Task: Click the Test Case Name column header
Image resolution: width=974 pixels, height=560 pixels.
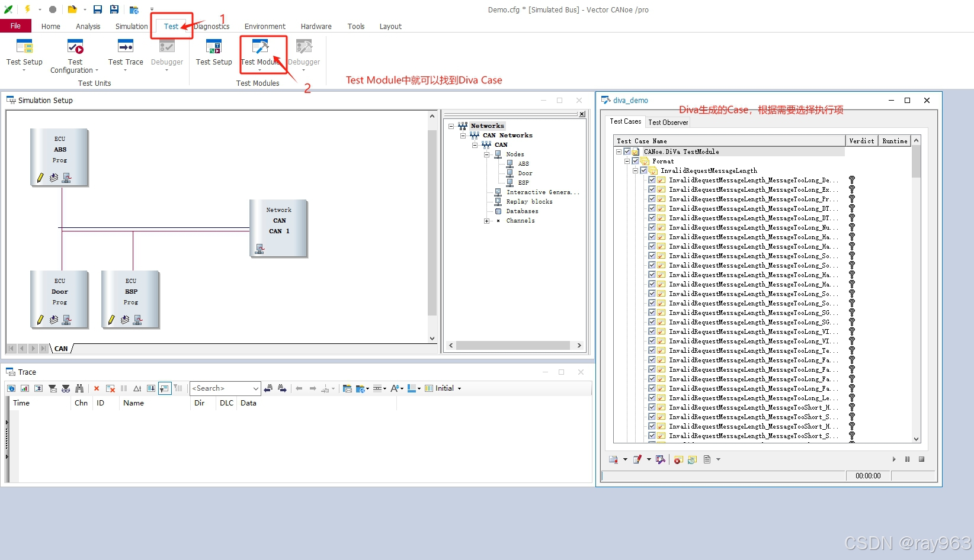Action: click(x=729, y=141)
